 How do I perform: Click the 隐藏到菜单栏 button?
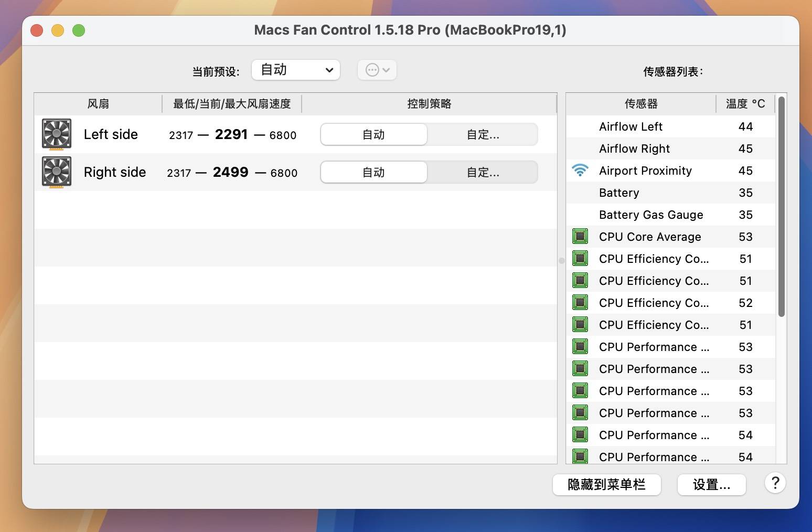coord(606,485)
